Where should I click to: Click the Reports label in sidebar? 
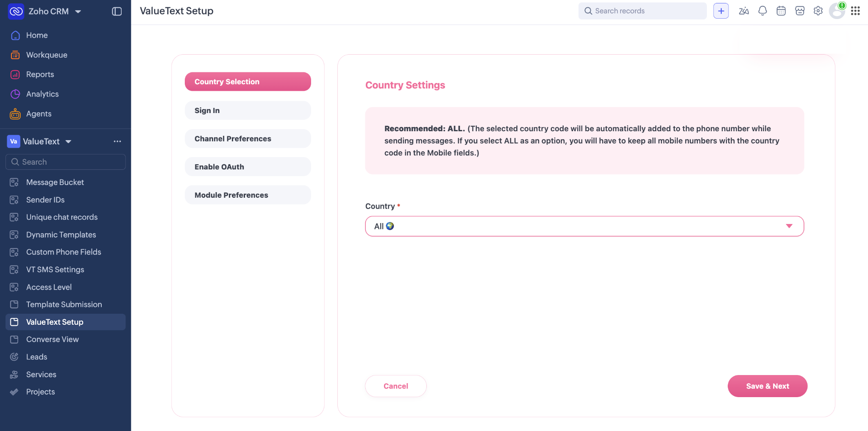coord(40,75)
